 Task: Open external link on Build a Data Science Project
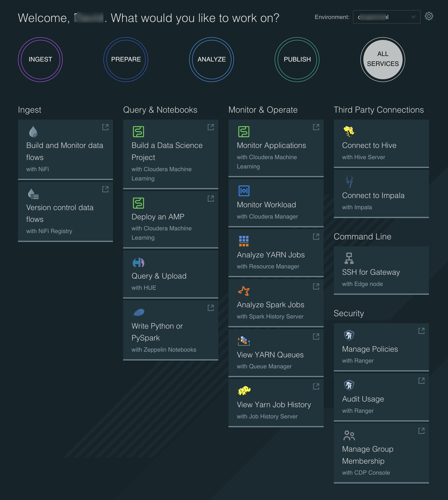pos(211,127)
